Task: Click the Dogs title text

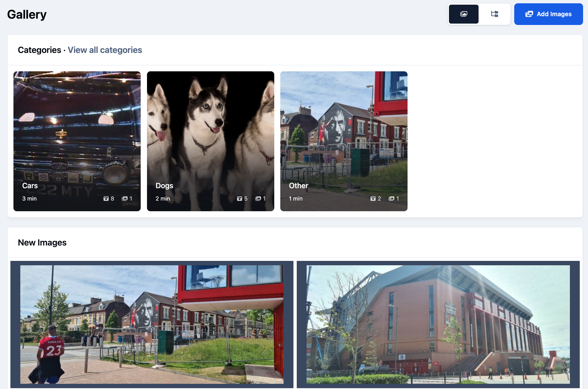Action: point(164,186)
